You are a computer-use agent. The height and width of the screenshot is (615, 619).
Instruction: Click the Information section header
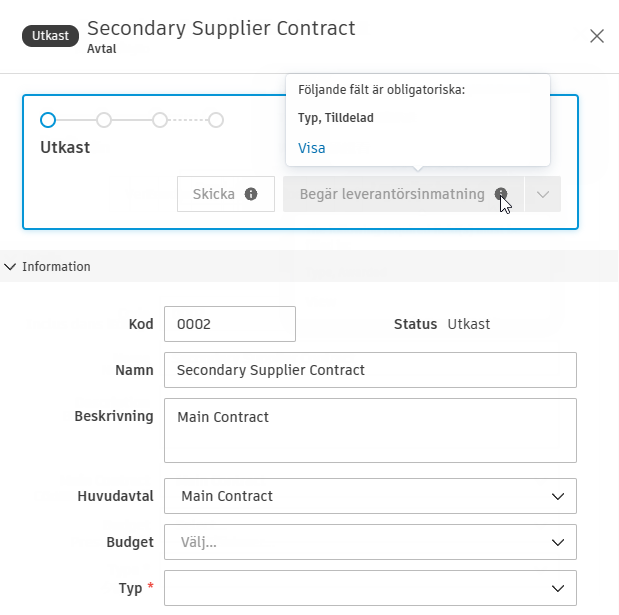point(56,267)
